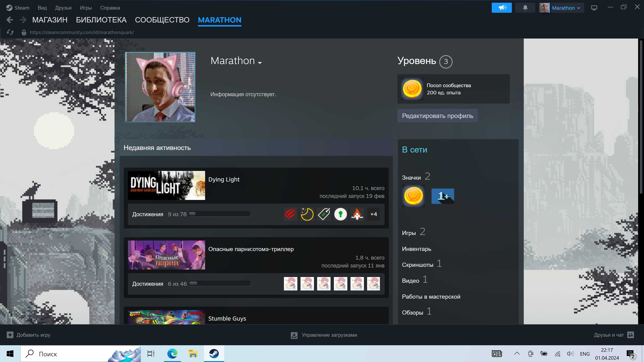The image size is (644, 362).
Task: Click the back navigation arrow
Action: click(x=10, y=20)
